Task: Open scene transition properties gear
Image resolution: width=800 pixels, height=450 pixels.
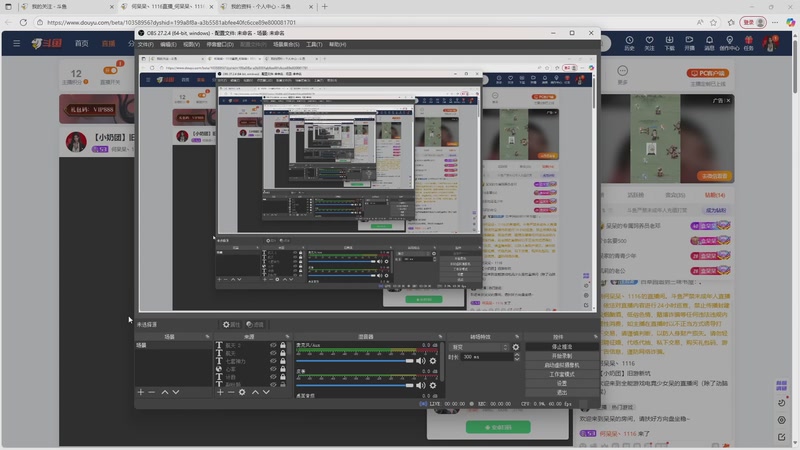Action: click(516, 347)
